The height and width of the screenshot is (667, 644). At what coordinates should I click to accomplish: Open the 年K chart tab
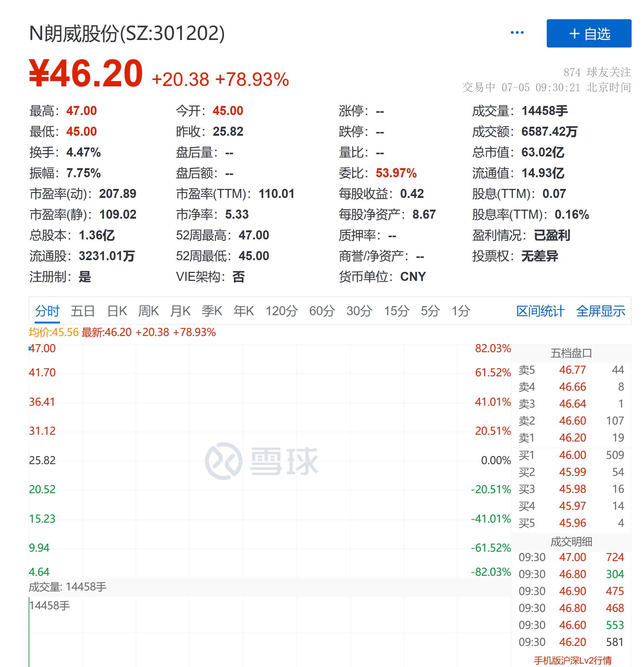click(x=244, y=311)
